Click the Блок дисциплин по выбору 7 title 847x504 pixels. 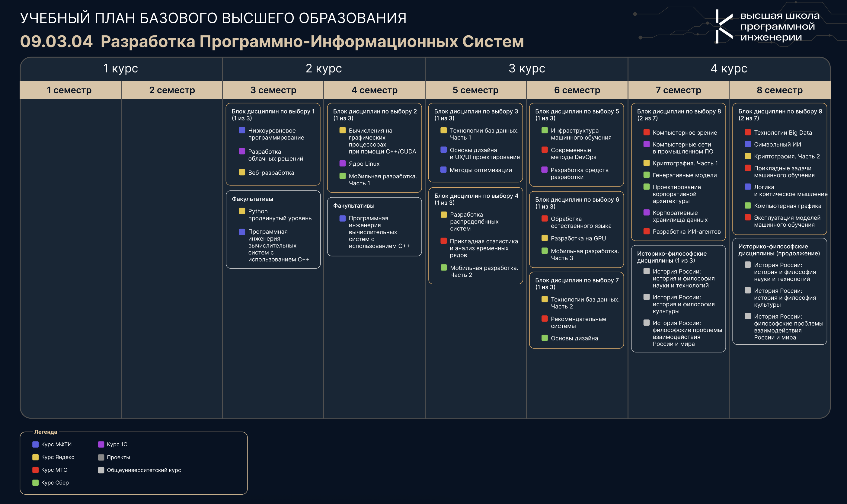577,280
